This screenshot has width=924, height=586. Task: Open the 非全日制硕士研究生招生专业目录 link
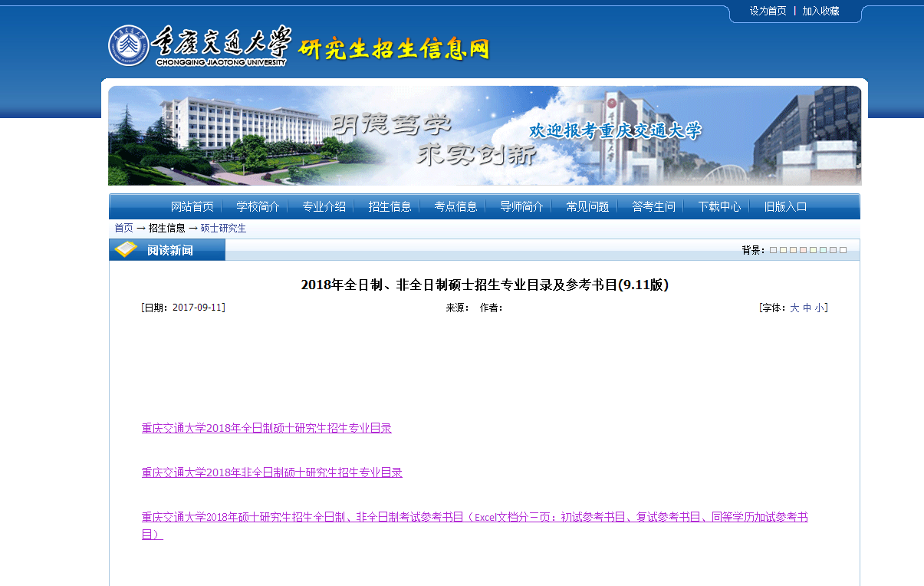(271, 472)
